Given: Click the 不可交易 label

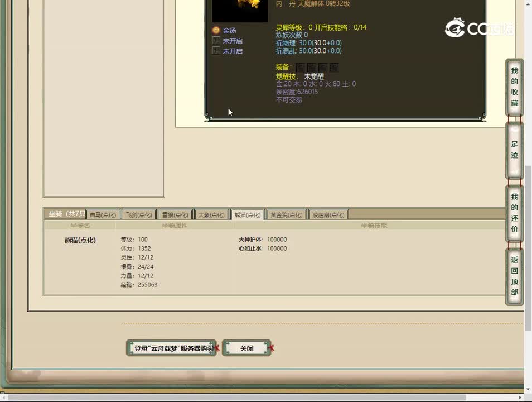Looking at the screenshot, I should pos(289,100).
